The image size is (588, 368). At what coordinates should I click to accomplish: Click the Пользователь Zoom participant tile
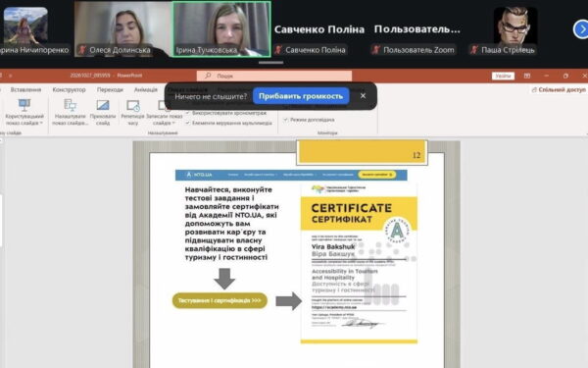click(417, 29)
